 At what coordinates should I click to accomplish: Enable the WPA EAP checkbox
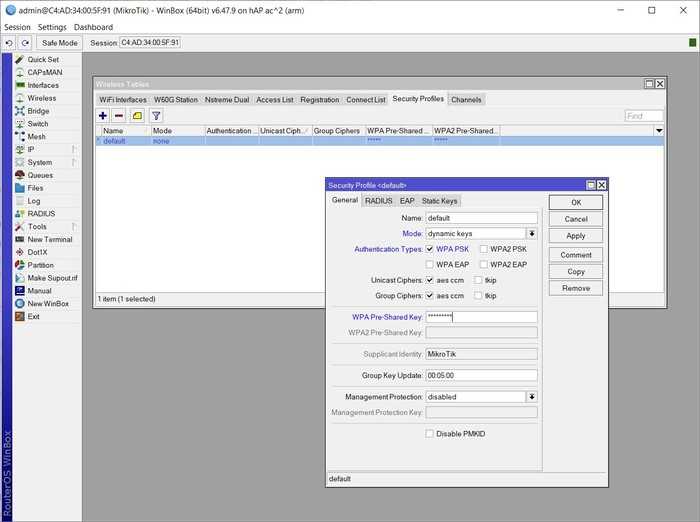coord(429,264)
